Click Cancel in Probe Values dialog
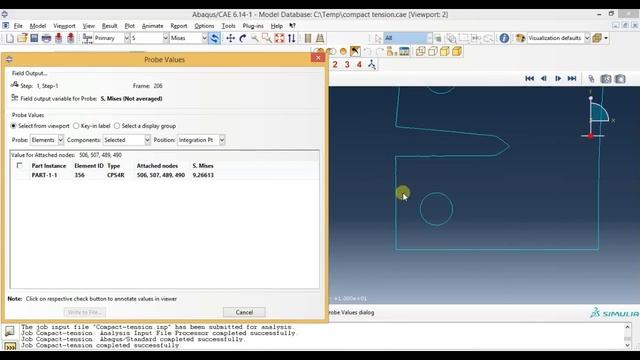 (x=244, y=312)
